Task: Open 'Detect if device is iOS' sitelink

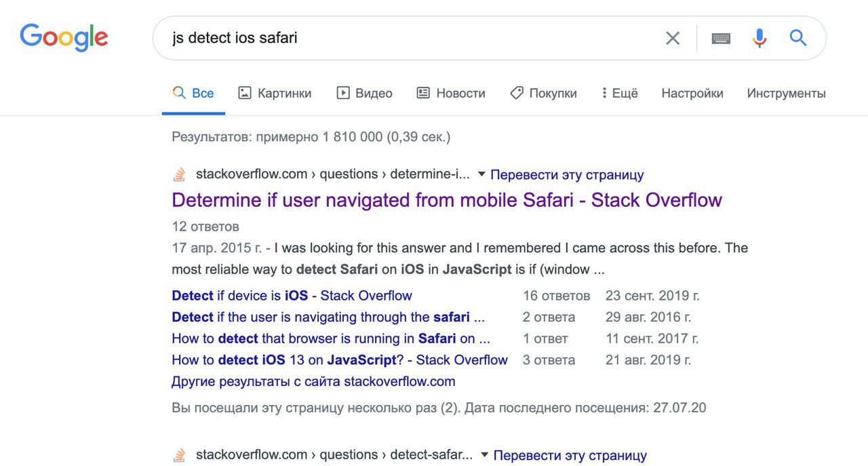Action: 292,296
